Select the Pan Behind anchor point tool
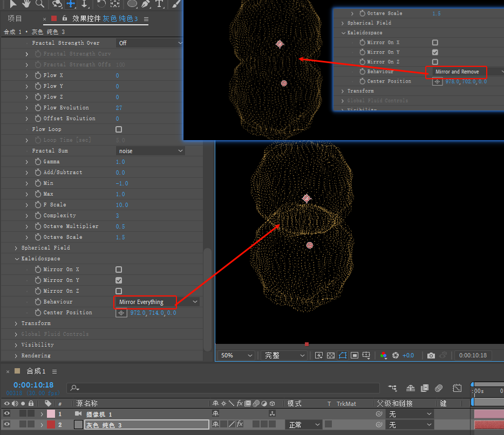This screenshot has width=504, height=435. (115, 4)
